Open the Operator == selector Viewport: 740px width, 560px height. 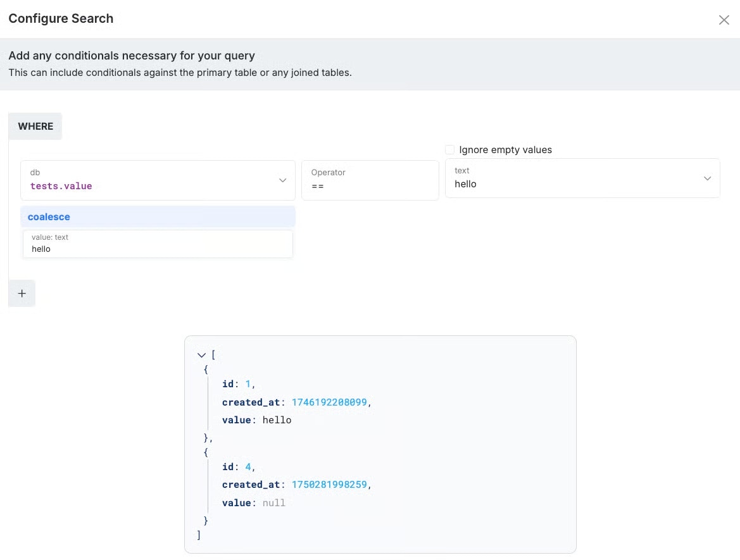pyautogui.click(x=370, y=180)
